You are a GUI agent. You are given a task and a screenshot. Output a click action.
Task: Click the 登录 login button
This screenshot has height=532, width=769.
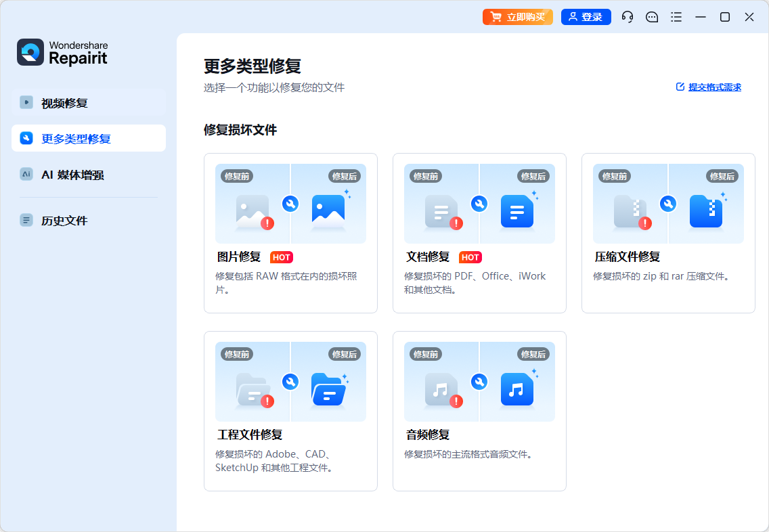pyautogui.click(x=586, y=17)
